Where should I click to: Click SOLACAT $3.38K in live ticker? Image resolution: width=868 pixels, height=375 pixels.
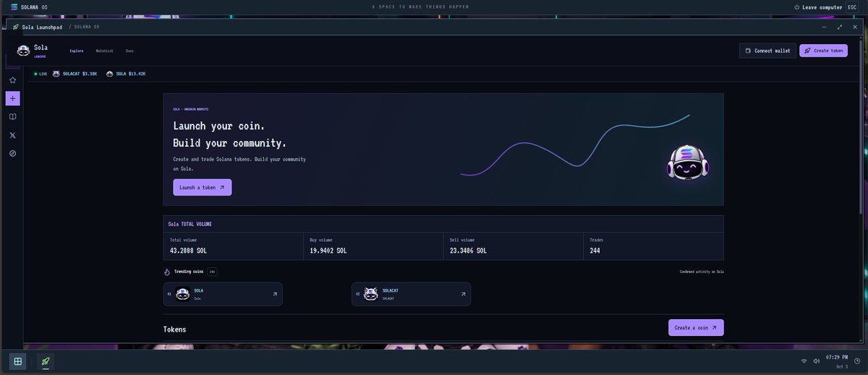pos(80,74)
